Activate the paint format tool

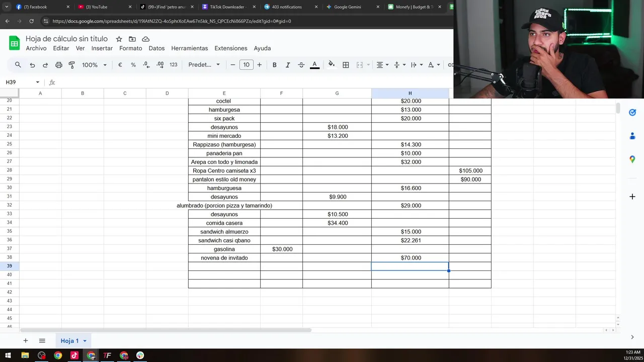[71, 65]
